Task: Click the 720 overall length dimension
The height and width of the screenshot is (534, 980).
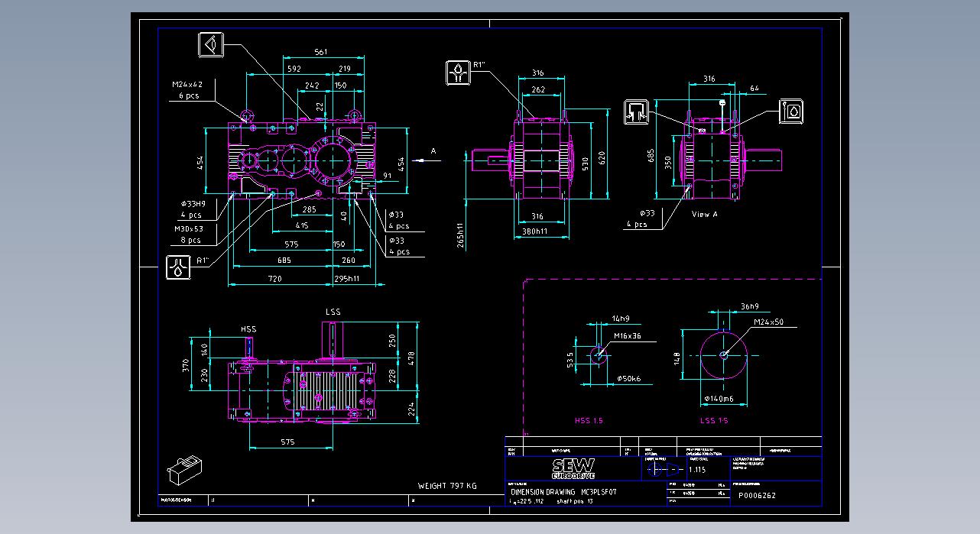Action: click(x=274, y=279)
